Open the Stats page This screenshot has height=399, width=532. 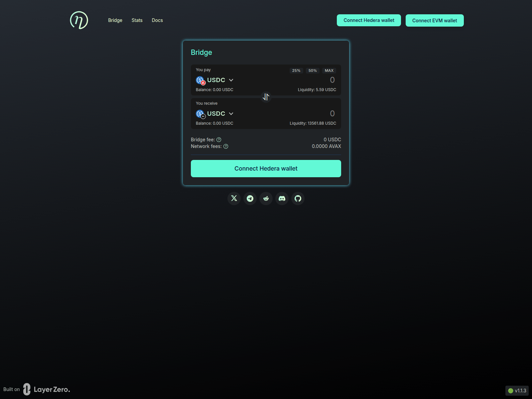click(x=137, y=20)
